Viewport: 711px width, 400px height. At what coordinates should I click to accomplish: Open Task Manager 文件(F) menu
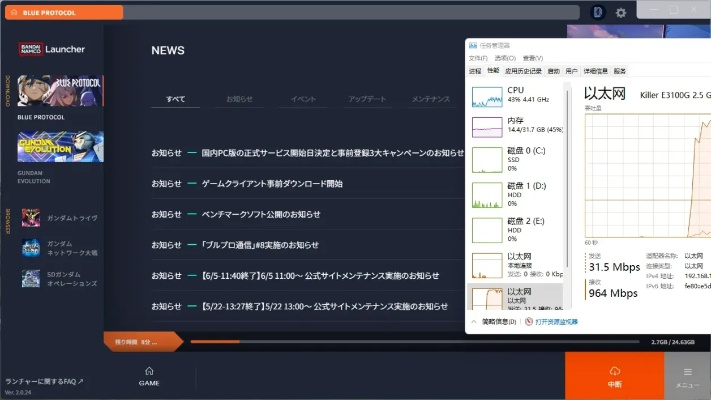[x=478, y=58]
